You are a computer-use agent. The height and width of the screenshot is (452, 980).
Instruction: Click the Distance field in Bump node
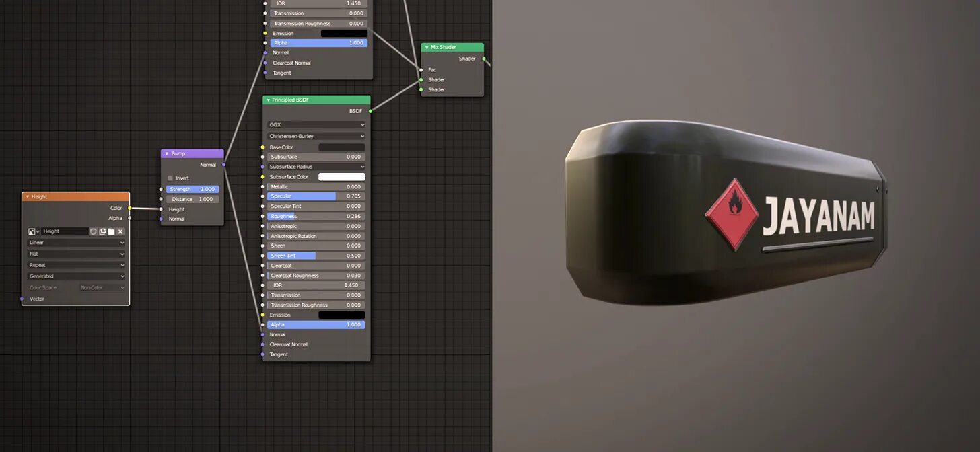coord(193,199)
